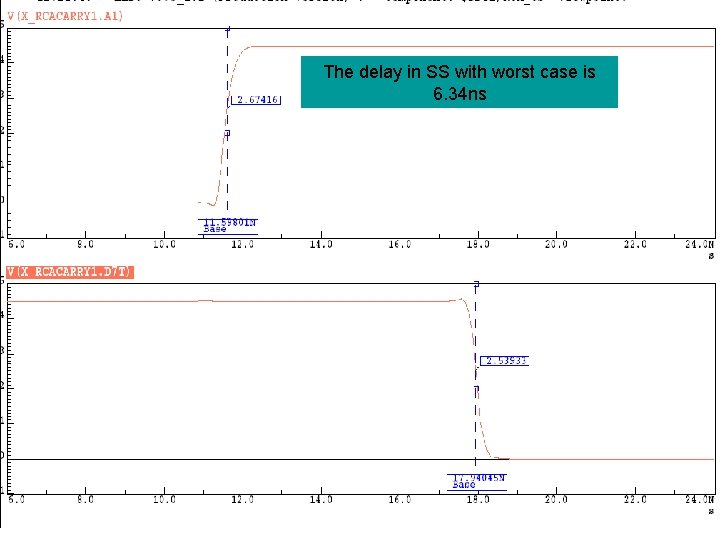Click the 22.0 tick label on the upper axis
The width and height of the screenshot is (720, 540).
(635, 245)
